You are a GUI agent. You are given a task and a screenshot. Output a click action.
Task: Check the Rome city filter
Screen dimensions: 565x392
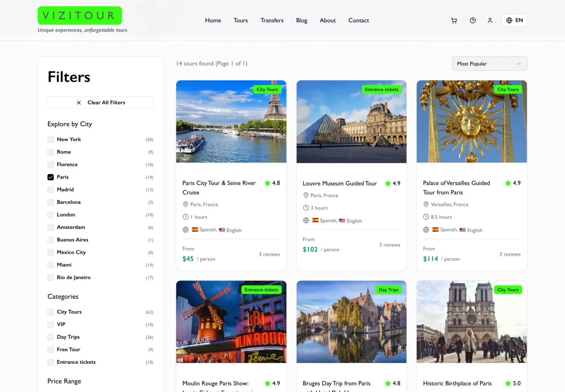[x=51, y=152]
